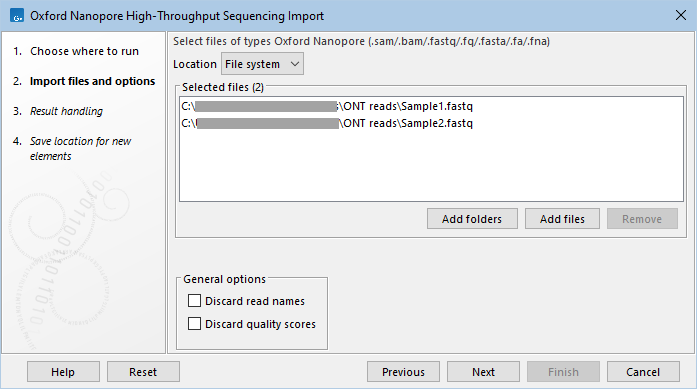This screenshot has height=389, width=697.
Task: Select the Sample1.fastq file entry
Action: pos(431,106)
